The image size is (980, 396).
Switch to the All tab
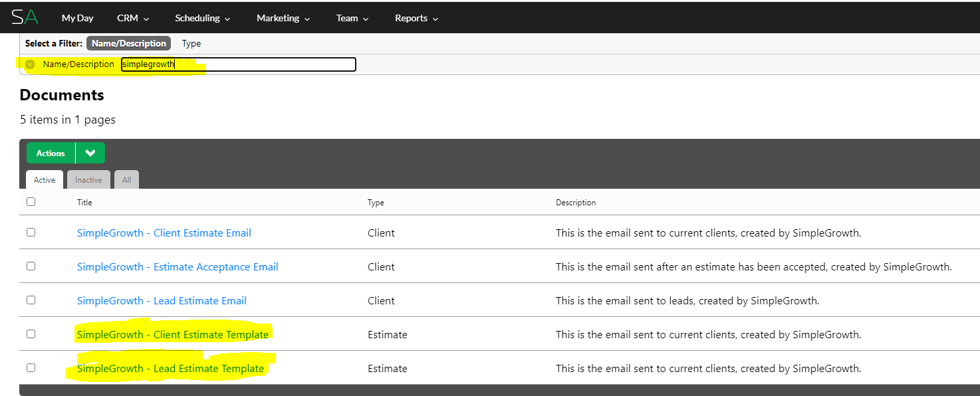coord(126,180)
